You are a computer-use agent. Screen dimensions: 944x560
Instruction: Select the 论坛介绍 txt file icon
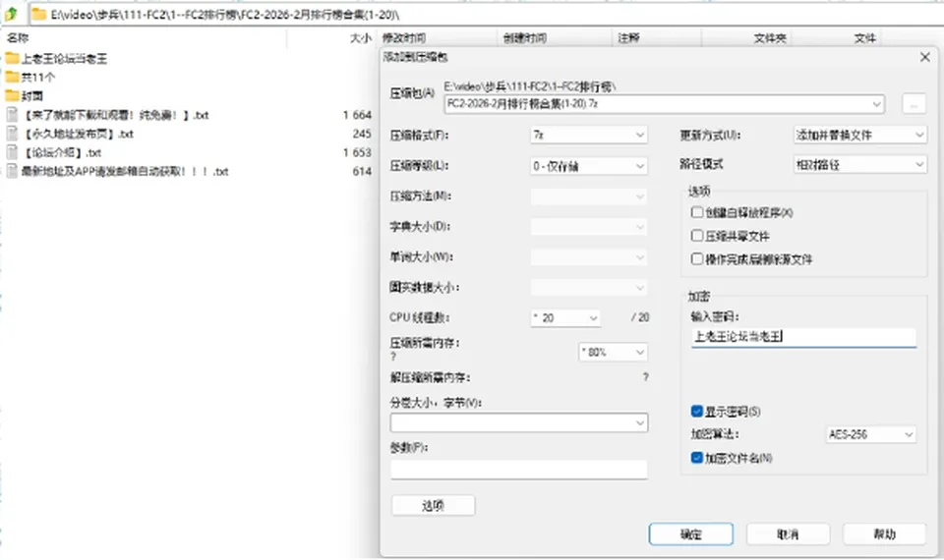pos(12,152)
